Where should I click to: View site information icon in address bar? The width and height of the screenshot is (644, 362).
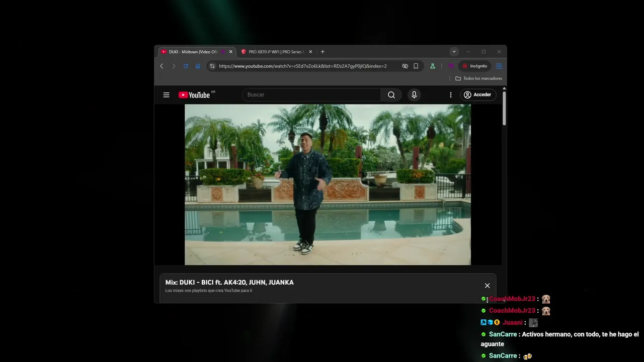pos(212,66)
